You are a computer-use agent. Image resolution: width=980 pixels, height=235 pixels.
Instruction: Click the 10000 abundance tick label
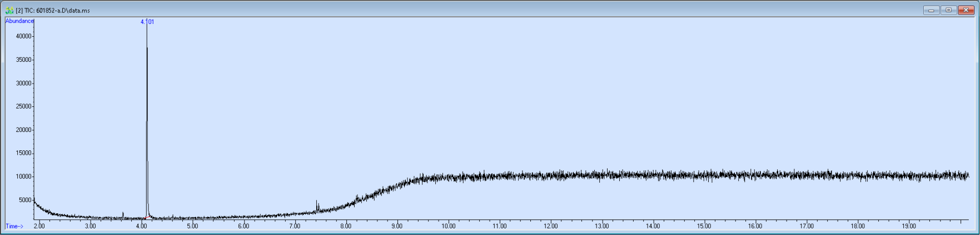point(24,177)
